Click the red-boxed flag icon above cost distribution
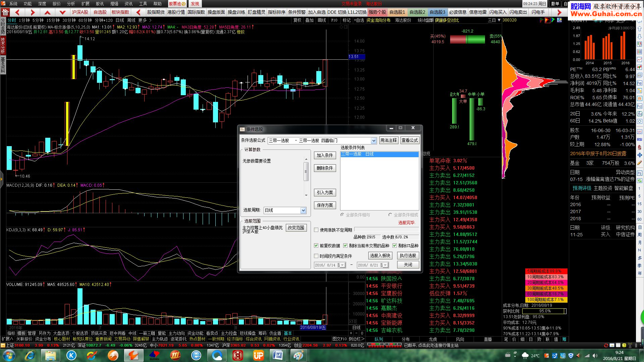 click(x=547, y=20)
